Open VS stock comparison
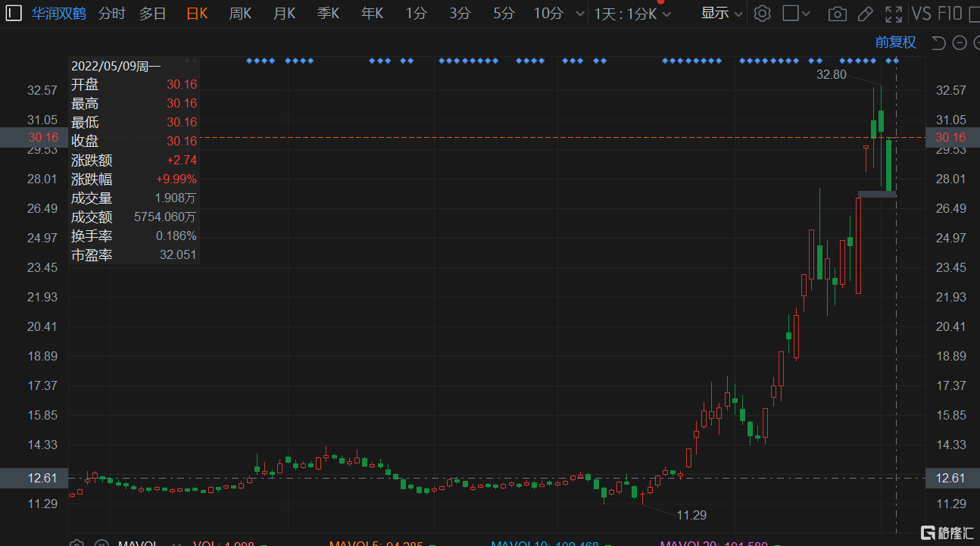980x546 pixels. [921, 13]
